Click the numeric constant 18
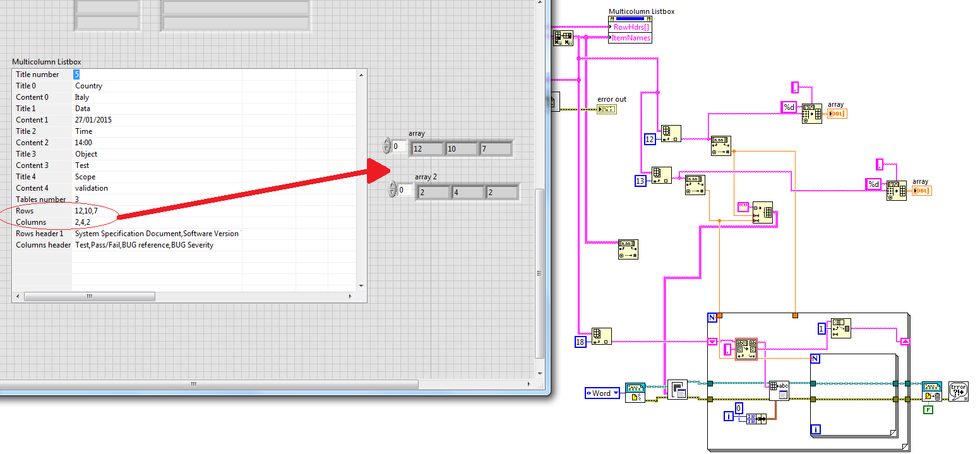This screenshot has width=980, height=454. [x=581, y=342]
